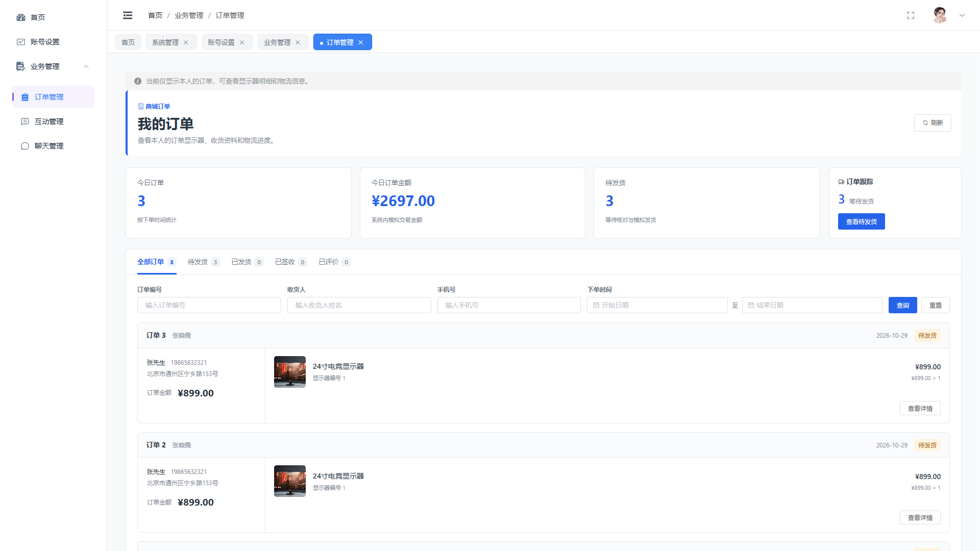Image resolution: width=980 pixels, height=551 pixels.
Task: Toggle the sidebar collapse hamburger icon
Action: (128, 15)
